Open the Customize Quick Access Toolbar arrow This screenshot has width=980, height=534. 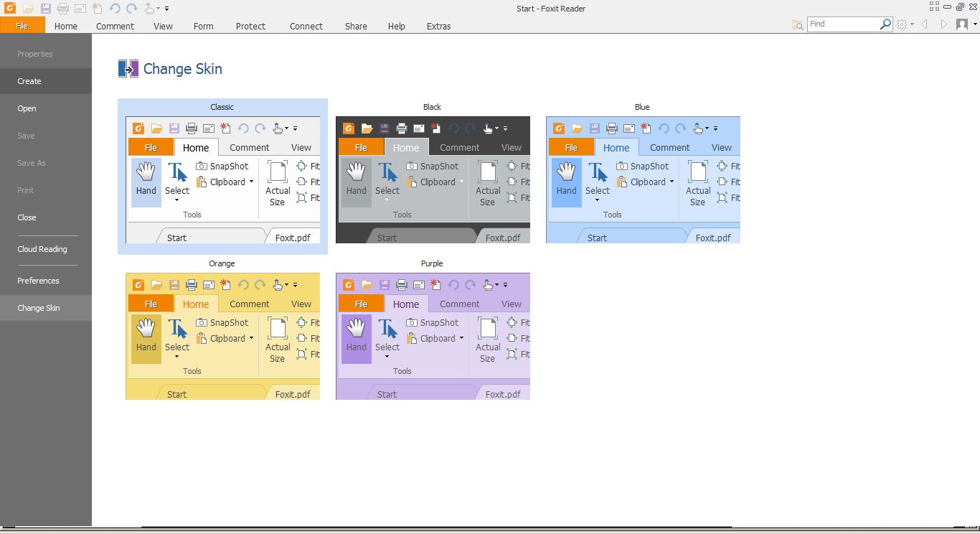[x=167, y=9]
